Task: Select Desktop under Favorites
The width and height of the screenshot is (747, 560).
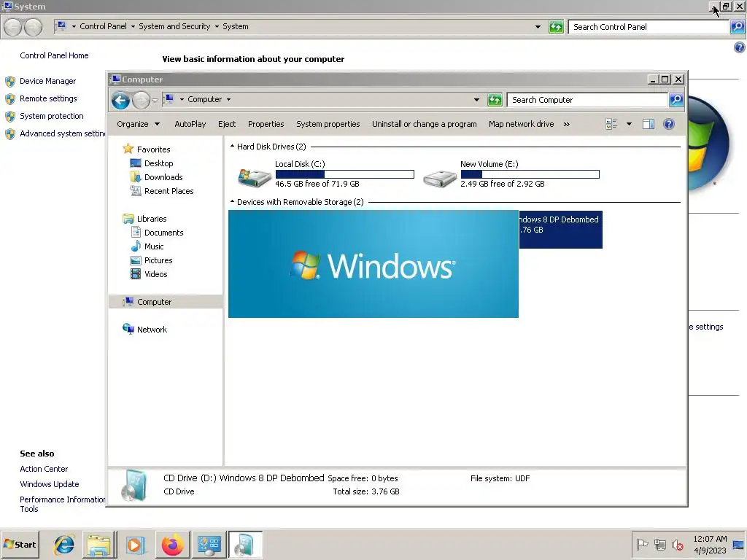Action: (158, 163)
